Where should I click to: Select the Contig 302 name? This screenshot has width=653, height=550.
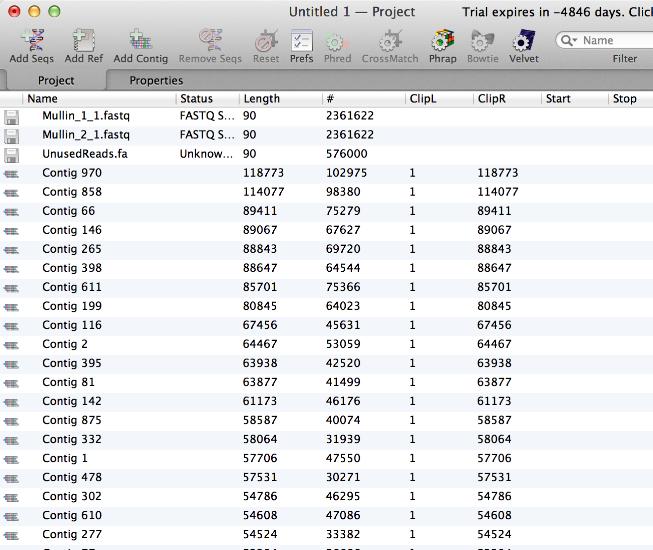[72, 496]
